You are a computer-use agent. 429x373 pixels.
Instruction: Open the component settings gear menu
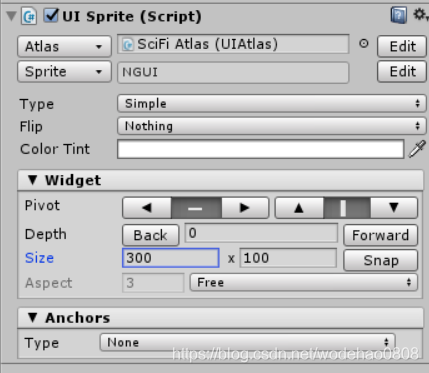(420, 15)
